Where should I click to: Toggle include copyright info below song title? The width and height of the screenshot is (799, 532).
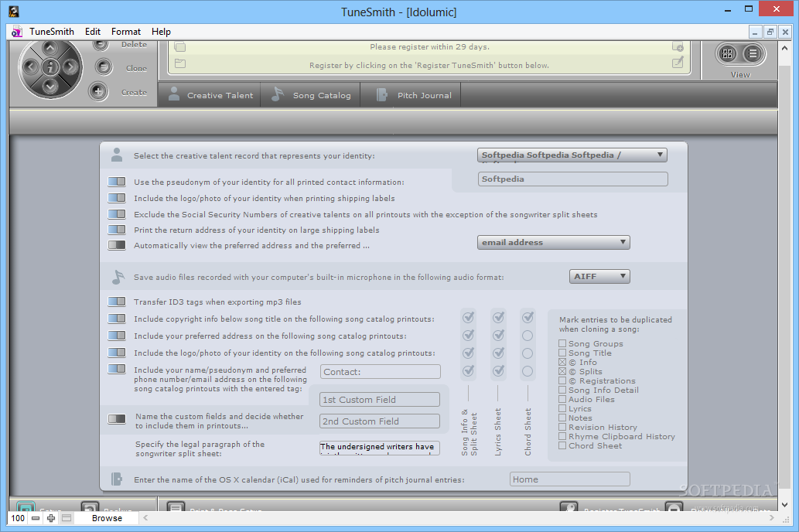click(117, 319)
